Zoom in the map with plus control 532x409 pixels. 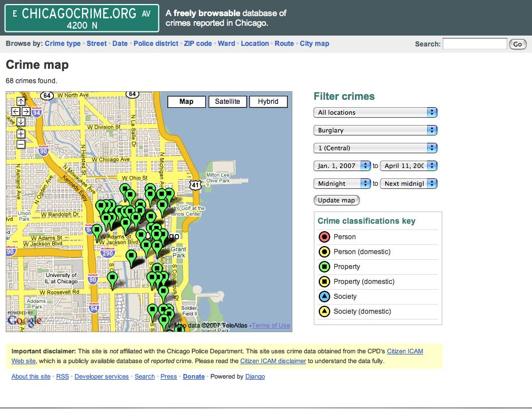click(21, 134)
